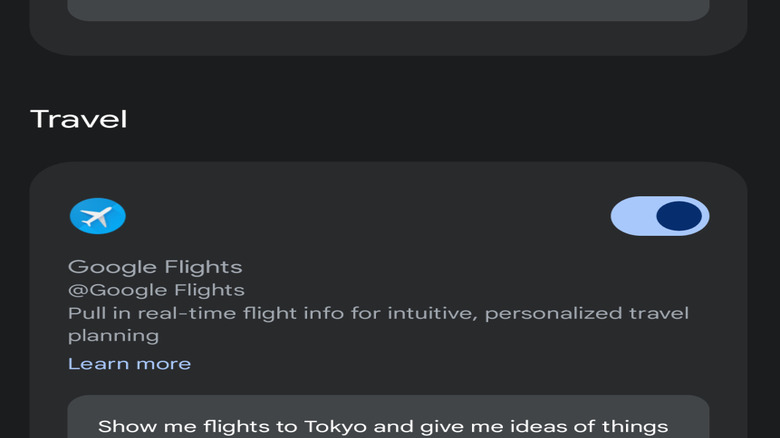This screenshot has width=780, height=438.
Task: Click the real-time flight info description
Action: pyautogui.click(x=378, y=314)
